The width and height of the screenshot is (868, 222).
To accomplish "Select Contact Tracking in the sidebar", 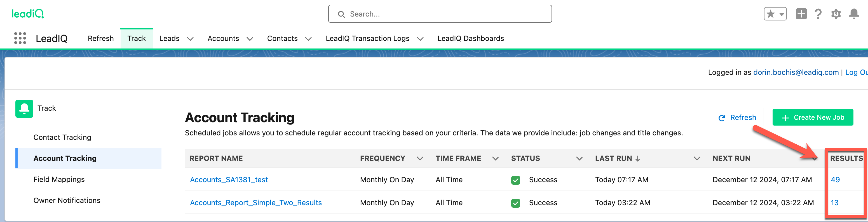I will [62, 137].
